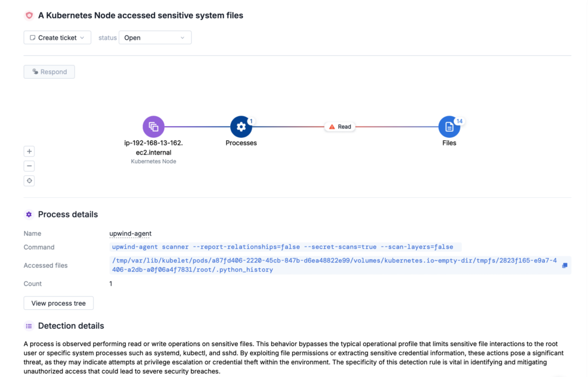Select the alert title about sensitive system files
Screen dimensions: 588x377
tap(140, 16)
